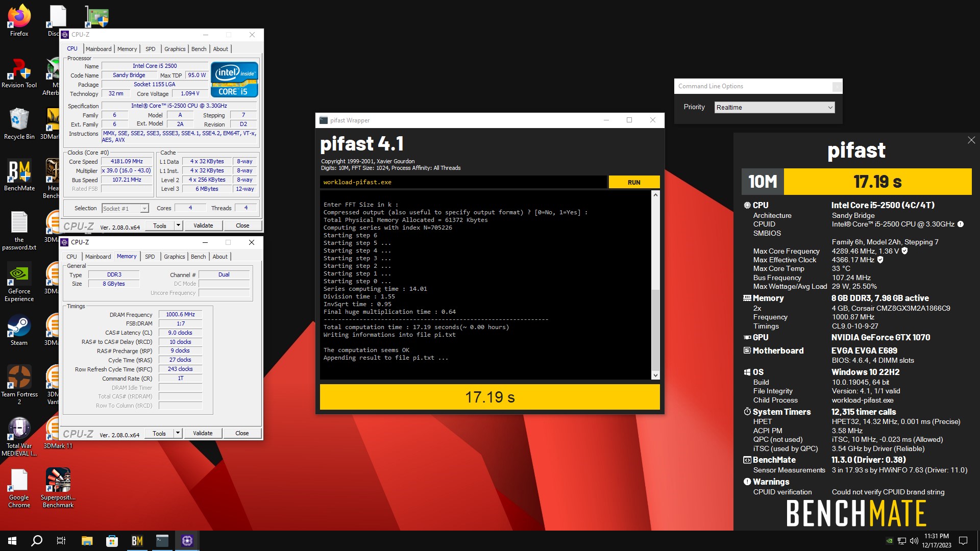The width and height of the screenshot is (980, 551).
Task: Open Tools dropdown arrow in CPU-Z Memory timings window
Action: click(178, 433)
